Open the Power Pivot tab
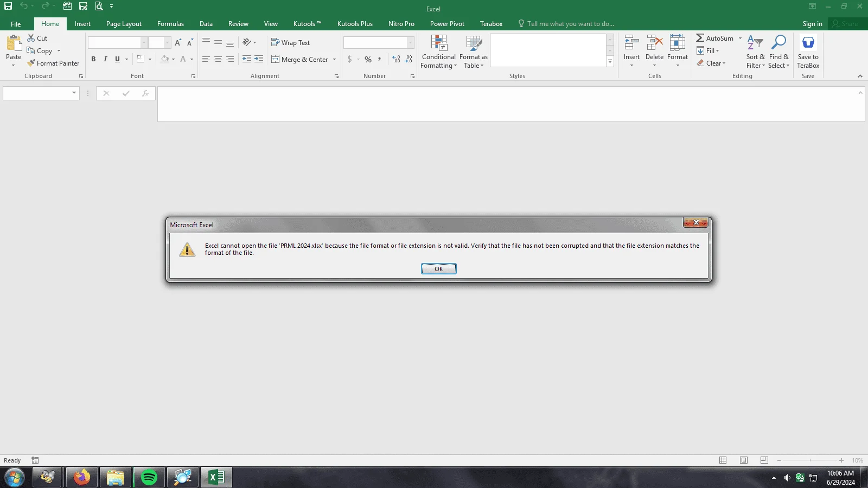Screen dimensions: 868x488 pyautogui.click(x=447, y=24)
